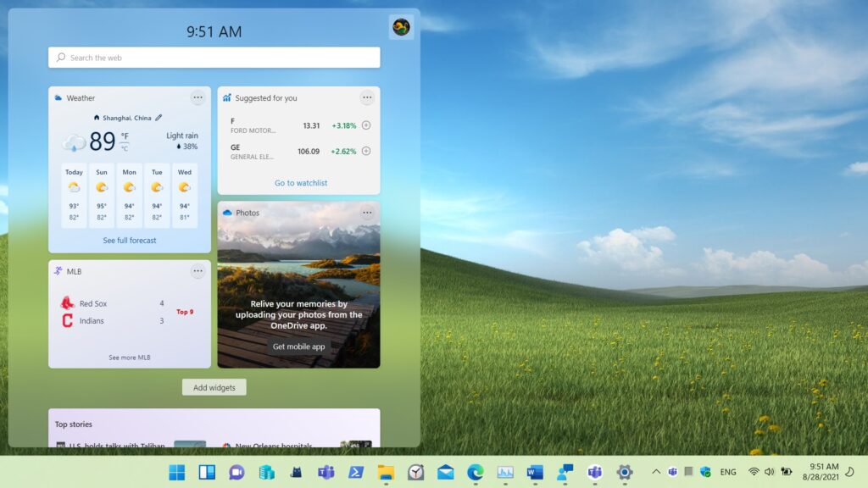Open Microsoft Edge from the taskbar

tap(476, 472)
